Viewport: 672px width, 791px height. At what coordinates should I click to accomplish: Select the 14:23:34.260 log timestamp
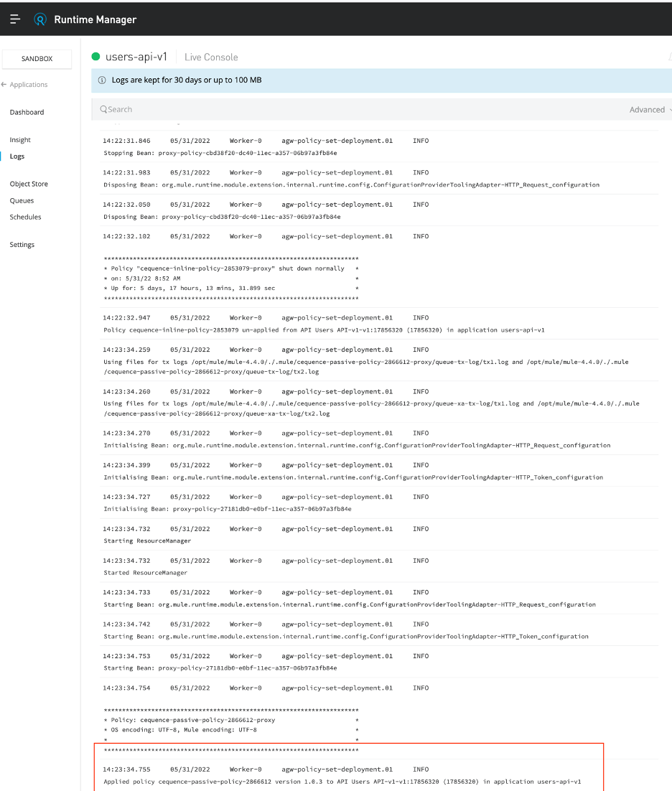point(126,392)
